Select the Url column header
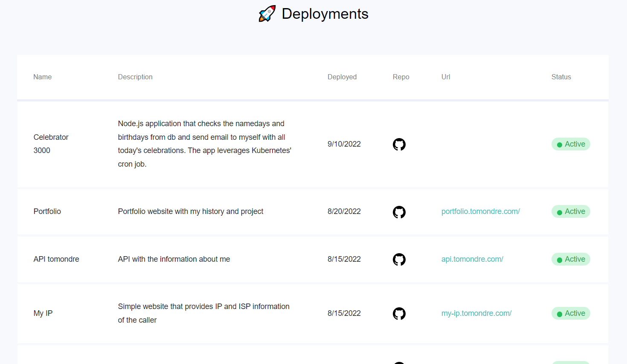This screenshot has width=627, height=364. coord(446,77)
